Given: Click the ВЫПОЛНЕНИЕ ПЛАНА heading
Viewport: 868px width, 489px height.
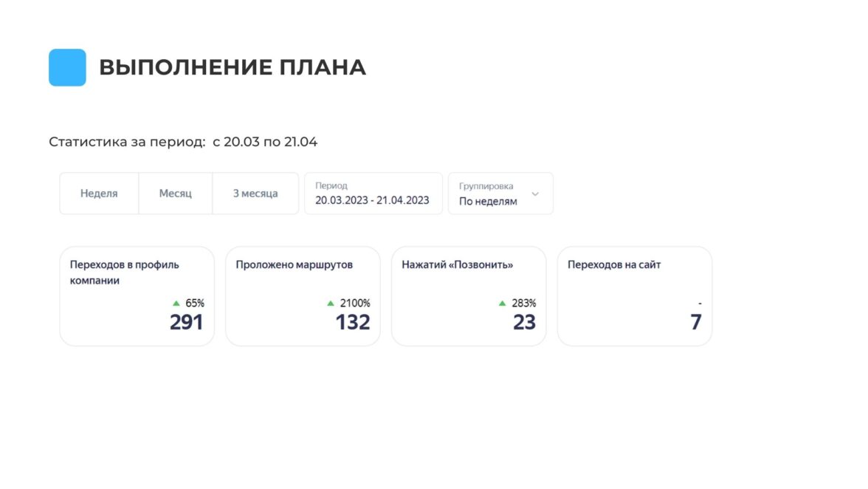Looking at the screenshot, I should click(x=232, y=67).
